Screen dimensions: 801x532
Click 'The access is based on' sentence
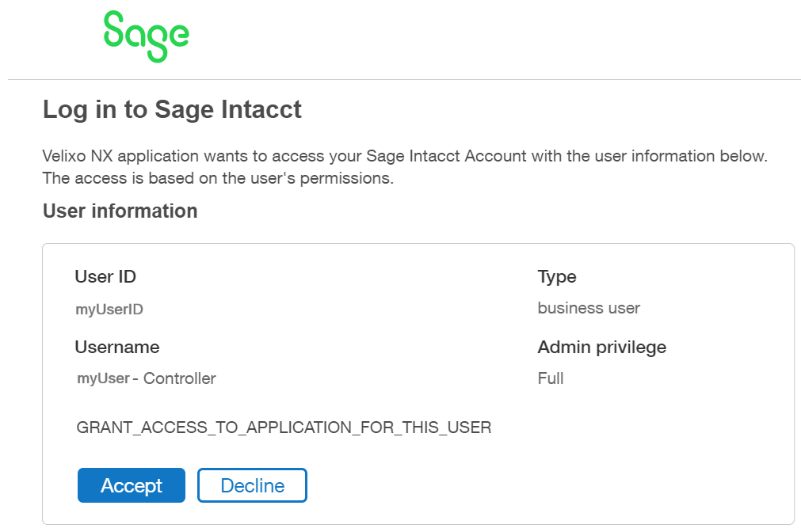(218, 178)
